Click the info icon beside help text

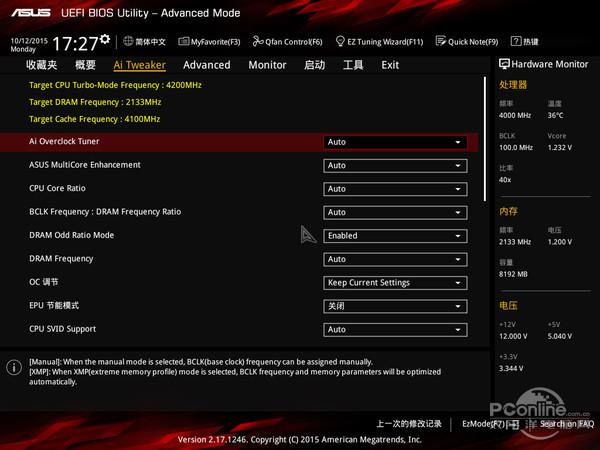point(14,367)
